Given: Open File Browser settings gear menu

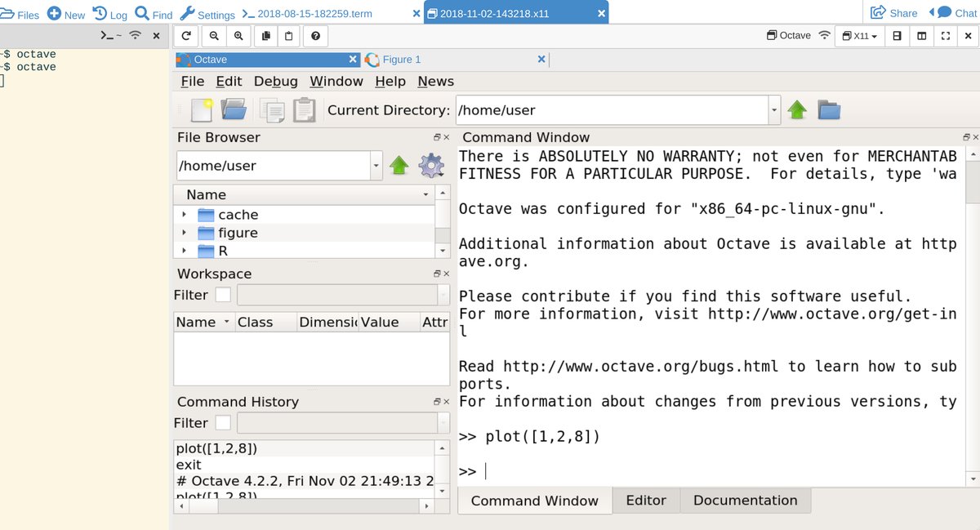Looking at the screenshot, I should pos(431,166).
